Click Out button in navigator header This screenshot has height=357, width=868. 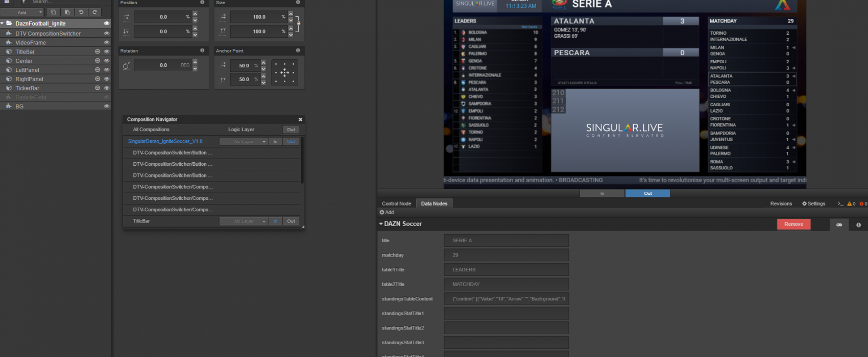click(291, 130)
